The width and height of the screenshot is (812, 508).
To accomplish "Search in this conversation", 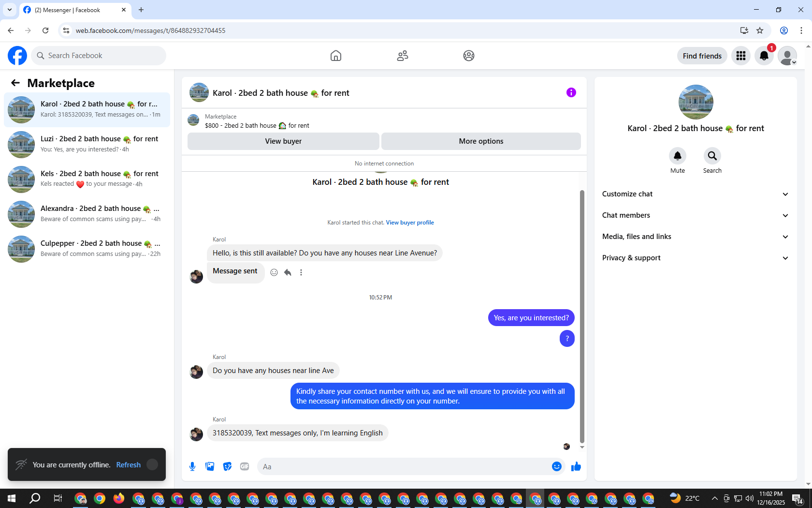I will pyautogui.click(x=712, y=156).
